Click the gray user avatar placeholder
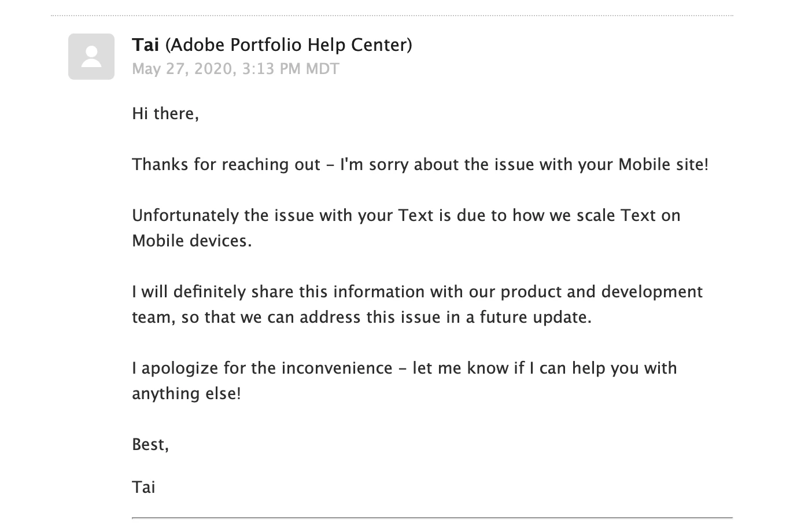 pyautogui.click(x=91, y=57)
